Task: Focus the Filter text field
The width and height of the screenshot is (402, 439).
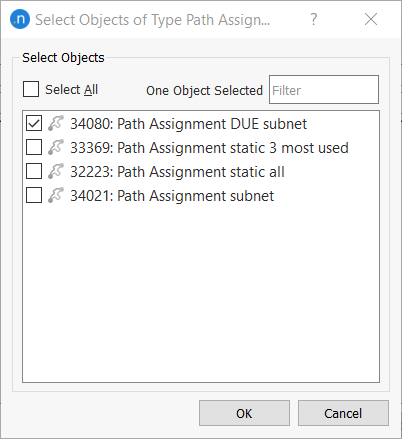Action: (x=324, y=89)
